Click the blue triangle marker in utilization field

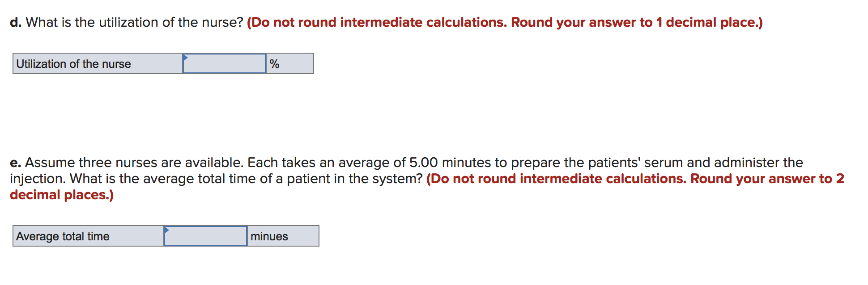click(185, 57)
